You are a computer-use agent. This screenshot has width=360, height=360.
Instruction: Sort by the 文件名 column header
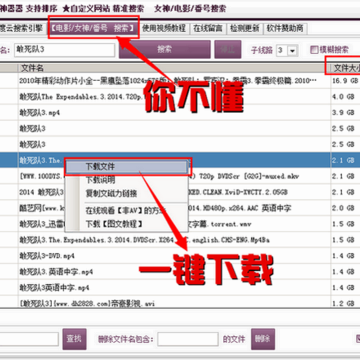coord(174,68)
